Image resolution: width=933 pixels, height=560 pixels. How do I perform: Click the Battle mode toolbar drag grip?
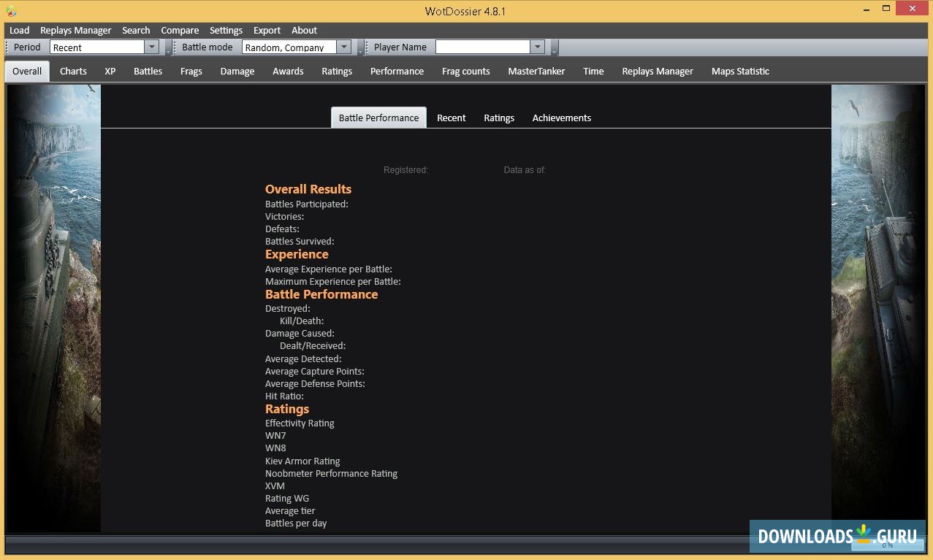[x=176, y=47]
